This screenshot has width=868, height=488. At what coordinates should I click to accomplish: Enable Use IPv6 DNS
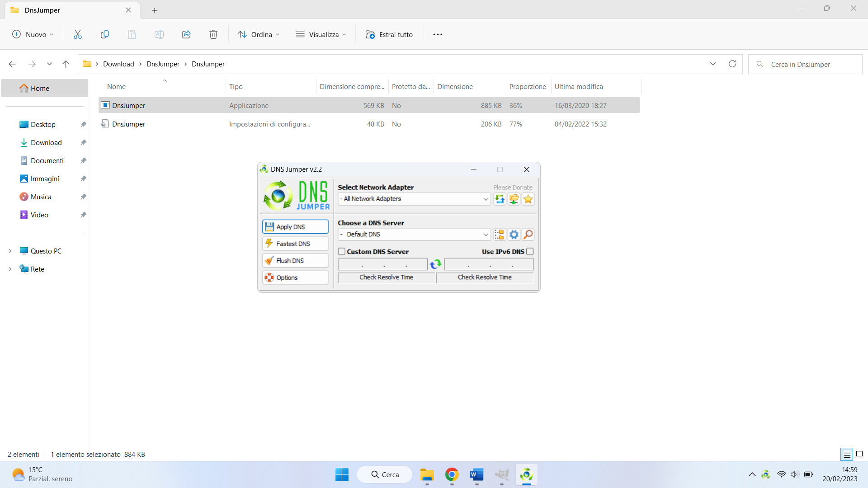click(529, 252)
